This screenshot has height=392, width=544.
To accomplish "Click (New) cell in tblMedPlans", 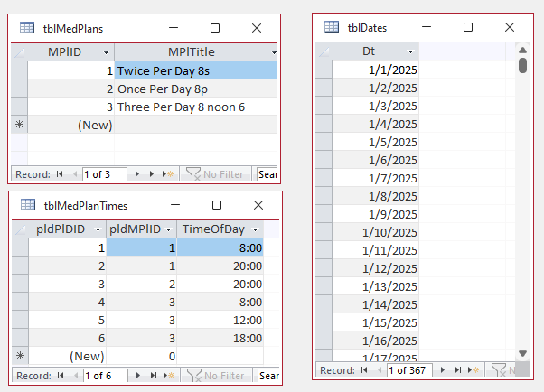I will pos(71,125).
